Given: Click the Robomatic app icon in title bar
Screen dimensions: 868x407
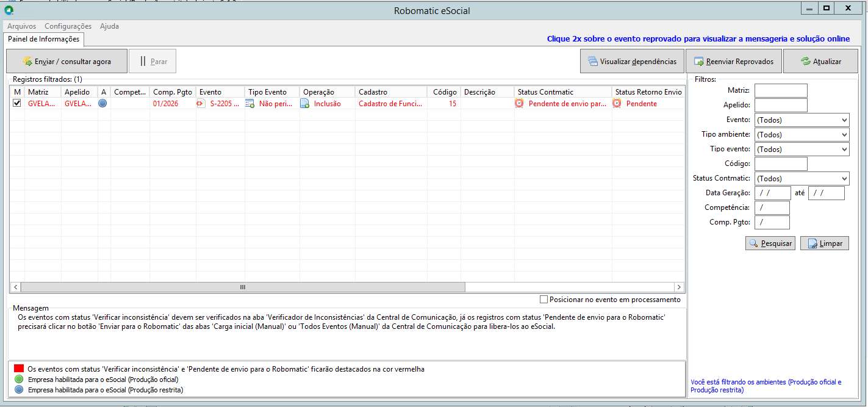Looking at the screenshot, I should click(x=9, y=10).
